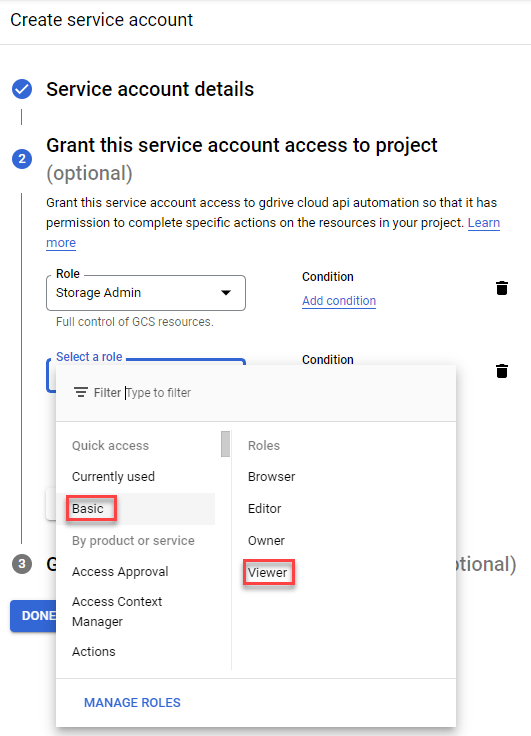
Task: Click completed checkmark for Service account details
Action: [22, 89]
